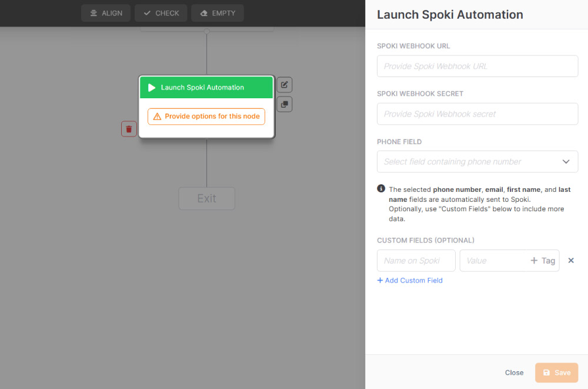588x389 pixels.
Task: Click the edit node pencil icon
Action: (284, 85)
